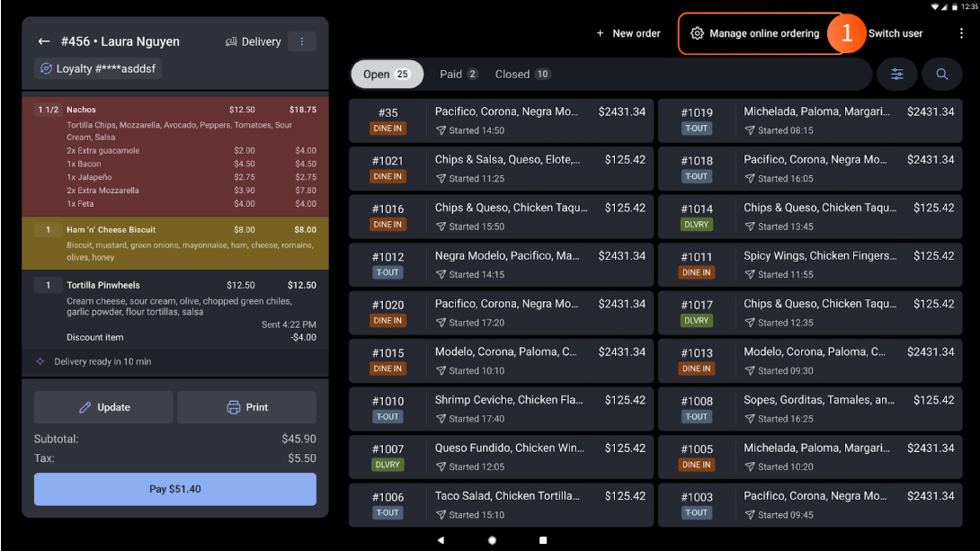Switch to the Closed orders tab
980x551 pixels.
click(522, 75)
